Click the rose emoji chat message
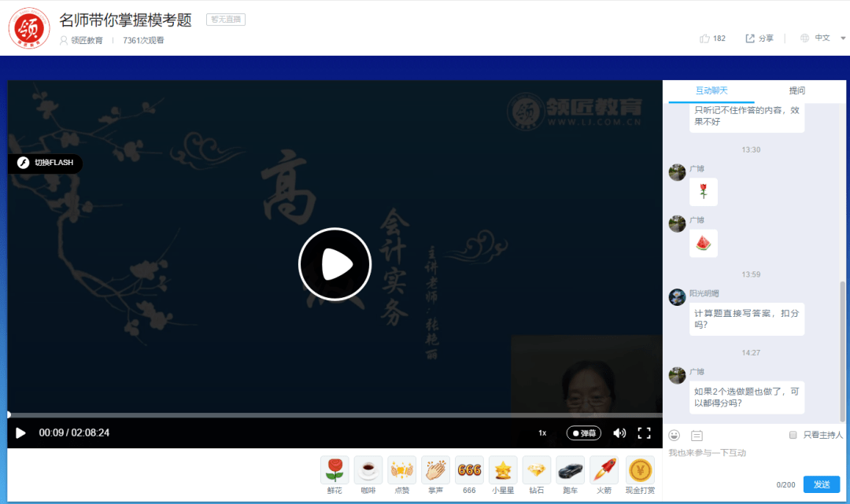Image resolution: width=850 pixels, height=504 pixels. (703, 192)
